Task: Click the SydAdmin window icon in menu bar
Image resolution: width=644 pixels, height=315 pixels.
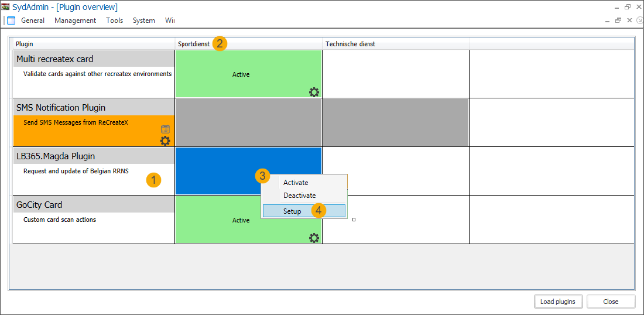Action: [11, 20]
